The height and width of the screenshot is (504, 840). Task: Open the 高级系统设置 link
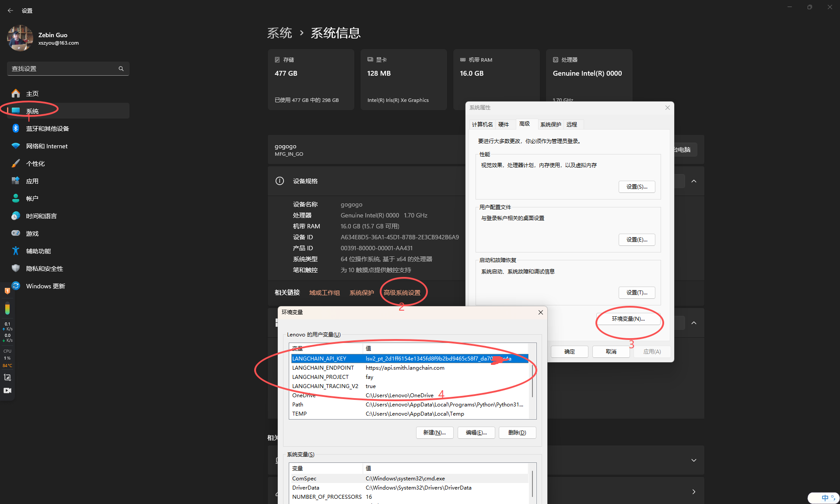[402, 293]
